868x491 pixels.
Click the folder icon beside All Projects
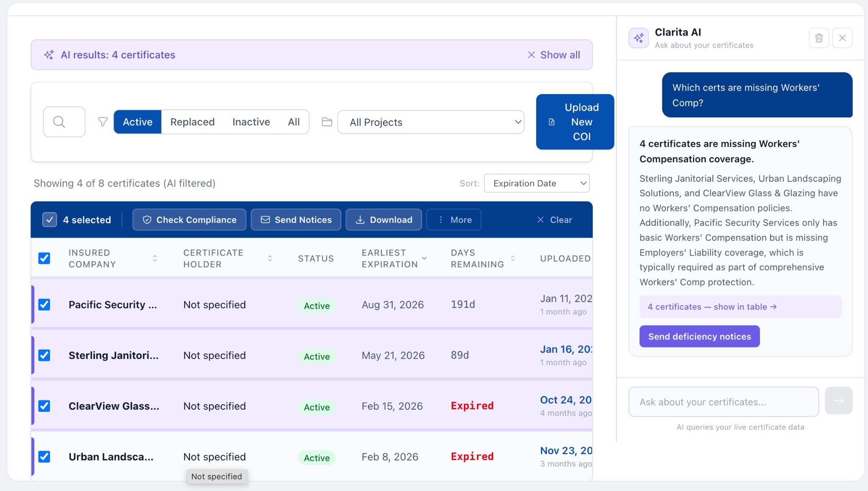tap(326, 122)
